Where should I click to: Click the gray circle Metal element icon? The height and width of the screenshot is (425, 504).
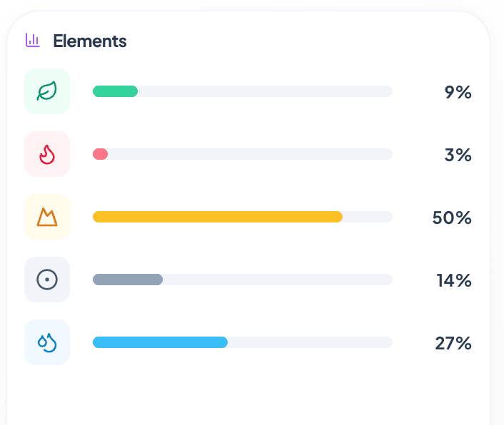click(x=47, y=280)
